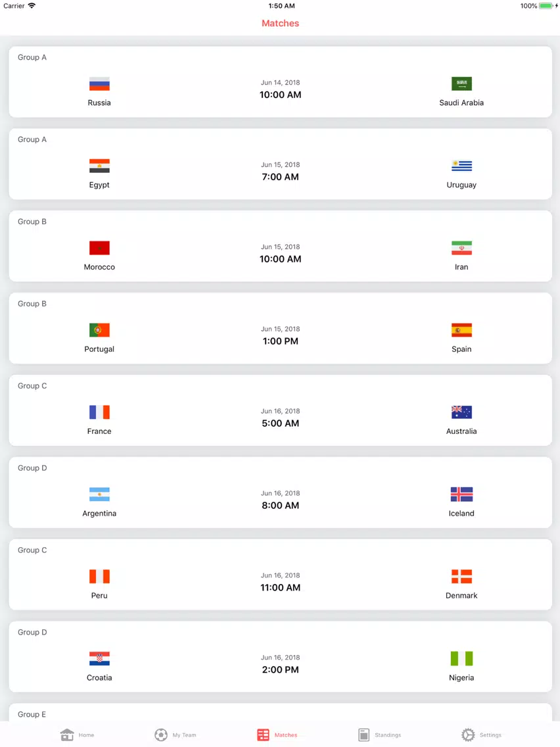
Task: Select the Portugal flag icon
Action: (99, 330)
